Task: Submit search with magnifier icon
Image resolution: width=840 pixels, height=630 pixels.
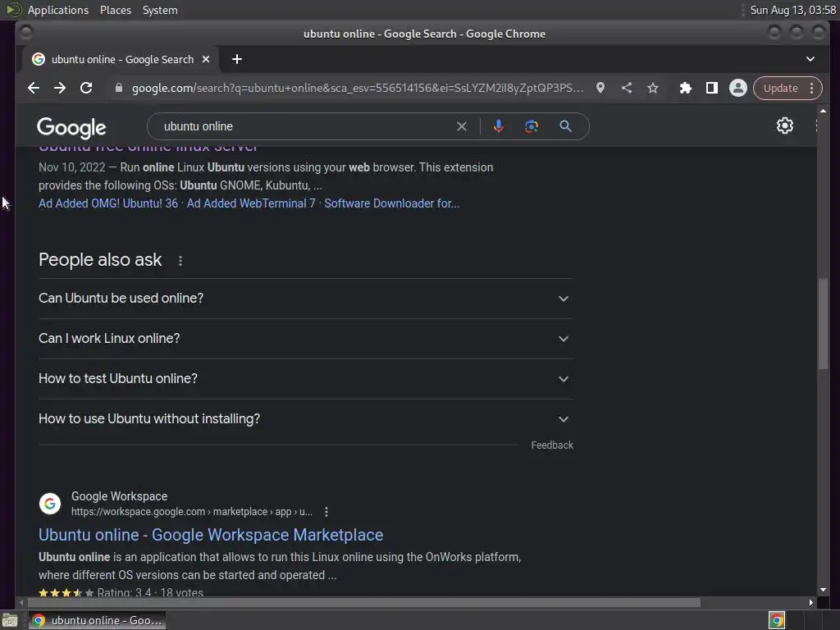Action: click(566, 126)
